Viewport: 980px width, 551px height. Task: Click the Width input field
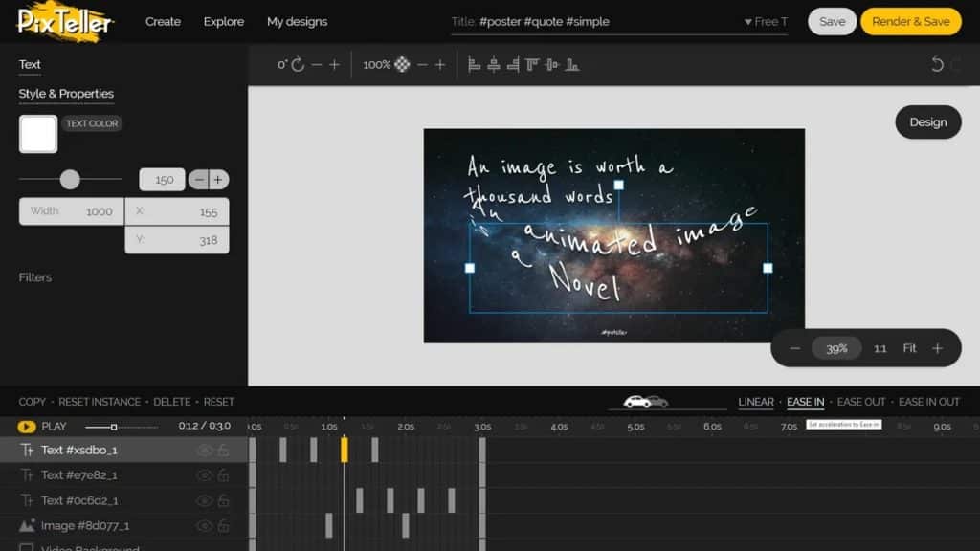(x=71, y=211)
